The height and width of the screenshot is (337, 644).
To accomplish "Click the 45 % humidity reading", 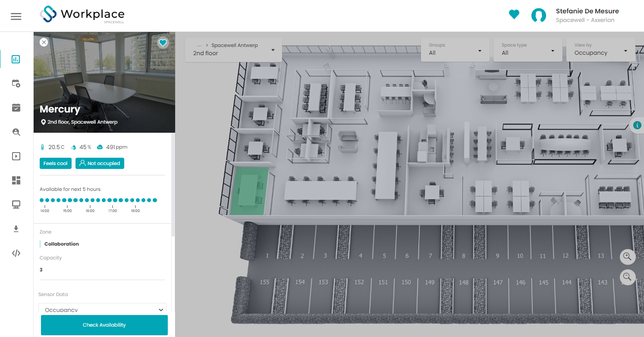I will 81,147.
